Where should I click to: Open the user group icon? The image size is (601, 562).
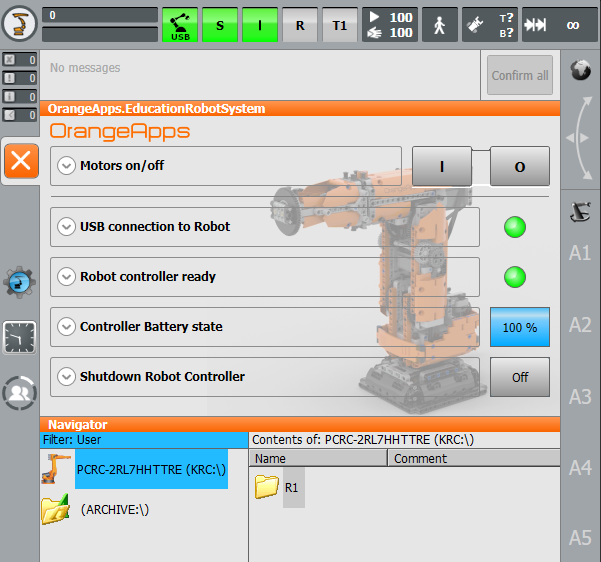[20, 393]
